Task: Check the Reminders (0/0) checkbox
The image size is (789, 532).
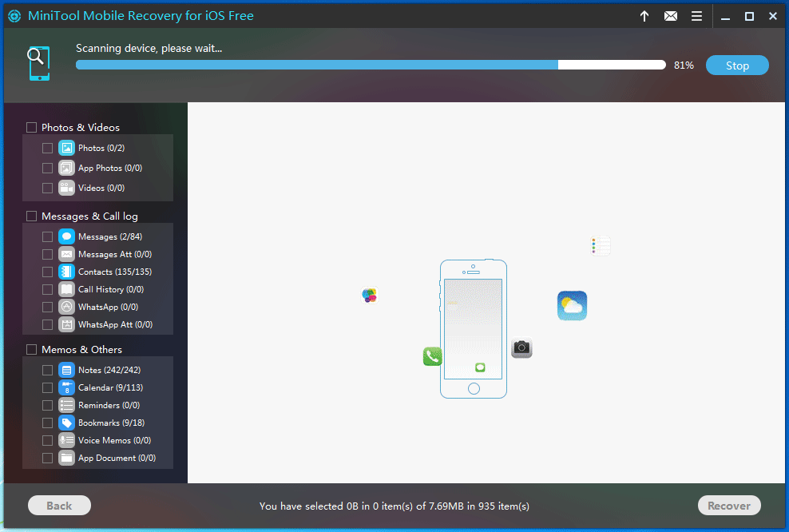Action: [x=47, y=405]
